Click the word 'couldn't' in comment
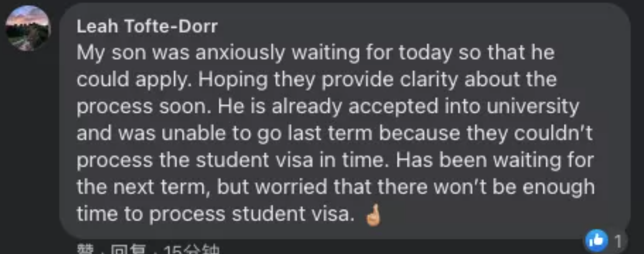The width and height of the screenshot is (644, 254). [553, 134]
